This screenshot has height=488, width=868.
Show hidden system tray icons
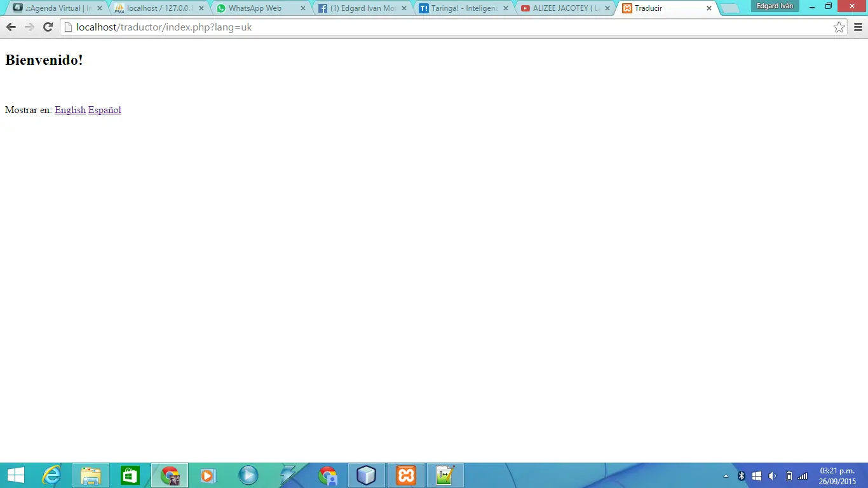point(726,476)
